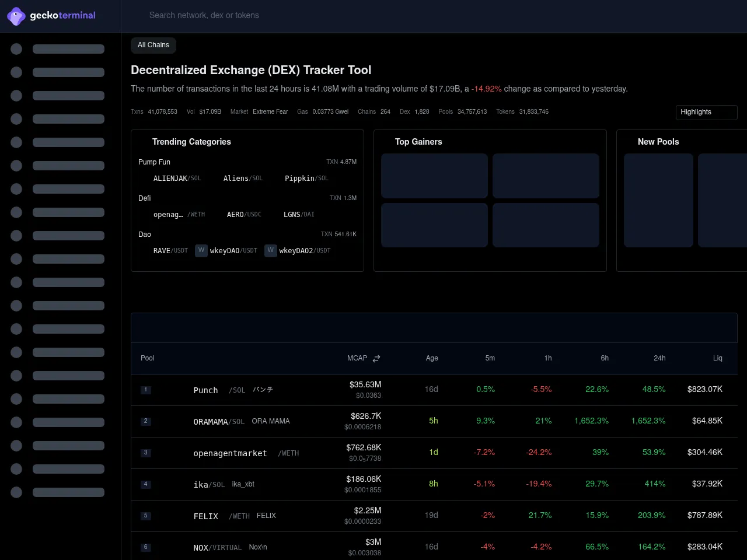Image resolution: width=747 pixels, height=560 pixels.
Task: Open the All Chains chain filter
Action: (153, 45)
